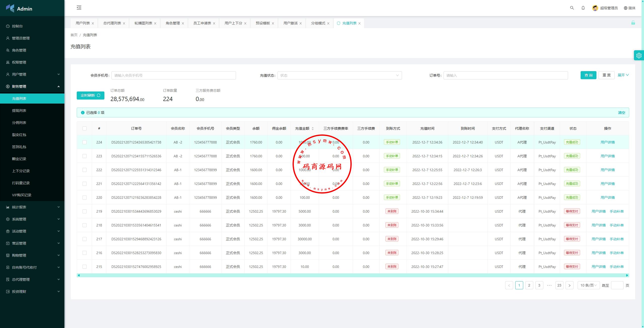Click the 统计报表 chart icon in sidebar
Screen dimensions: 644x328
8,207
